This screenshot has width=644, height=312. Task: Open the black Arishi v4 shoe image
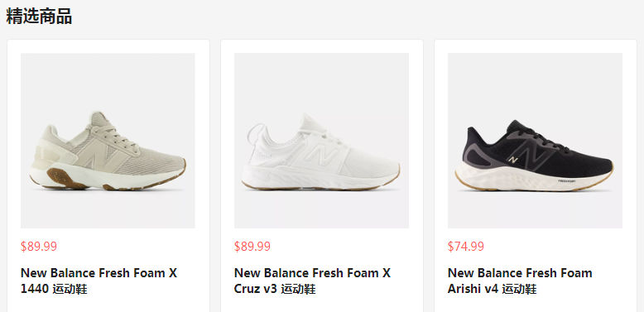click(x=535, y=141)
